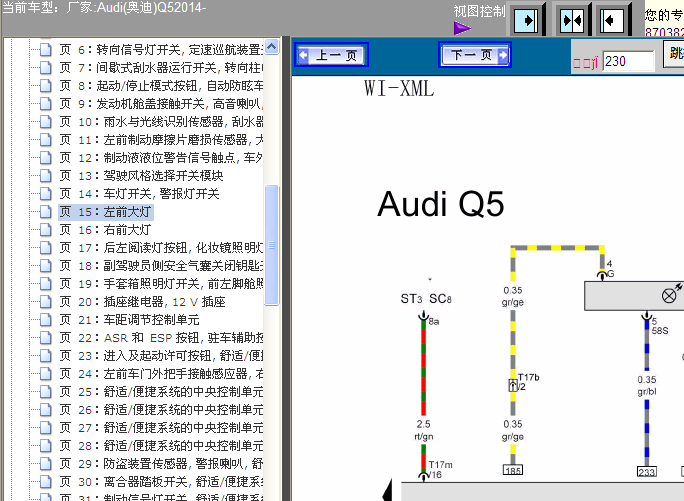Click the tree scrollbar up arrow
This screenshot has width=684, height=501.
click(x=271, y=47)
